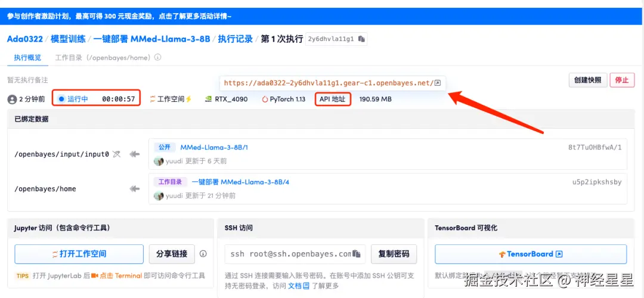Click 8t7TuOHBfwA/1 identifier text

(595, 147)
